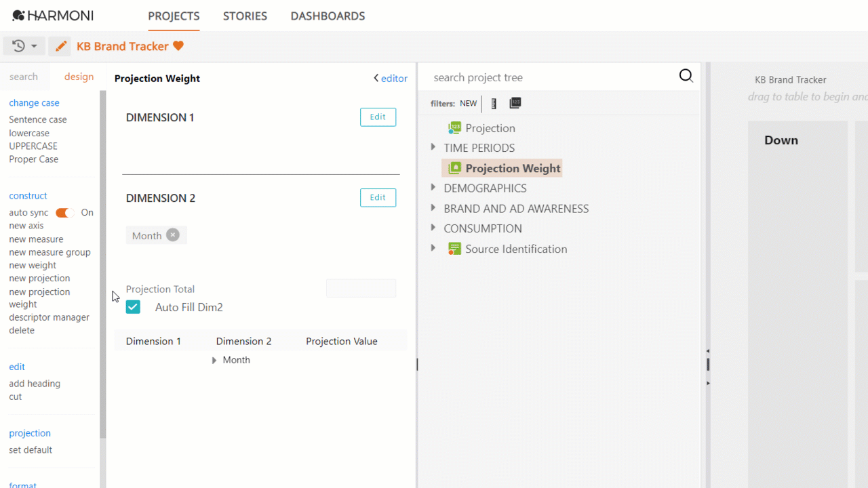Click the pencil edit project icon

61,46
